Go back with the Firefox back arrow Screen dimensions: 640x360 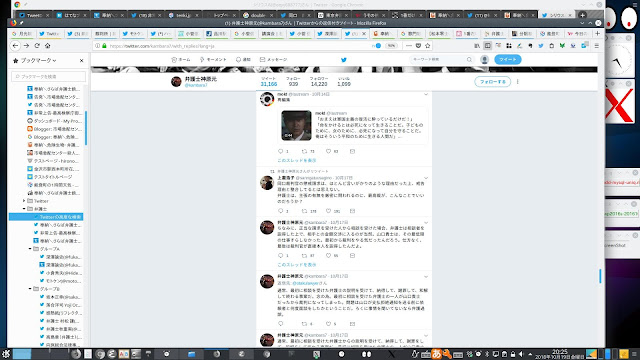tap(16, 46)
